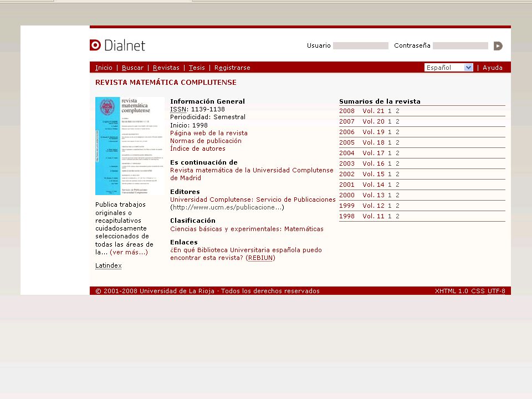Image resolution: width=532 pixels, height=399 pixels.
Task: Open Página web de la revista link
Action: (209, 133)
